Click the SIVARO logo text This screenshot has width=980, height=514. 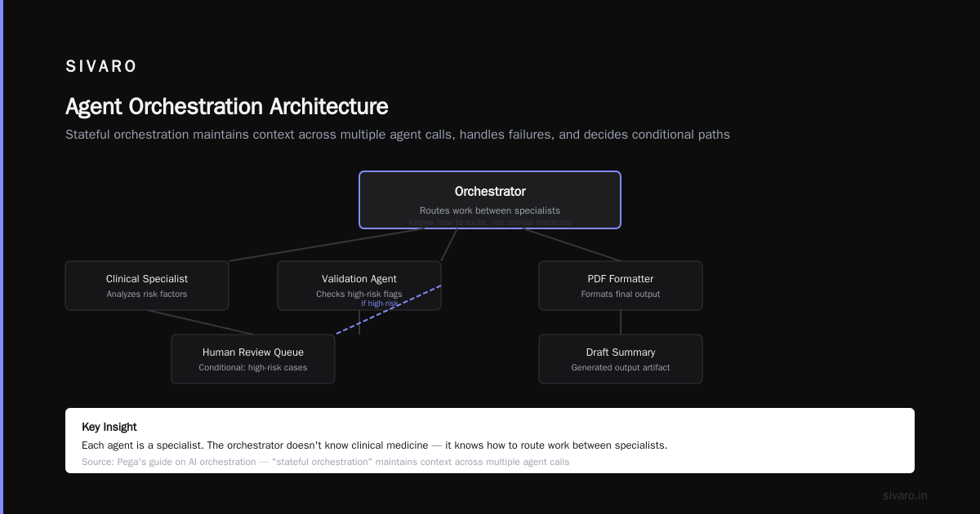[101, 67]
